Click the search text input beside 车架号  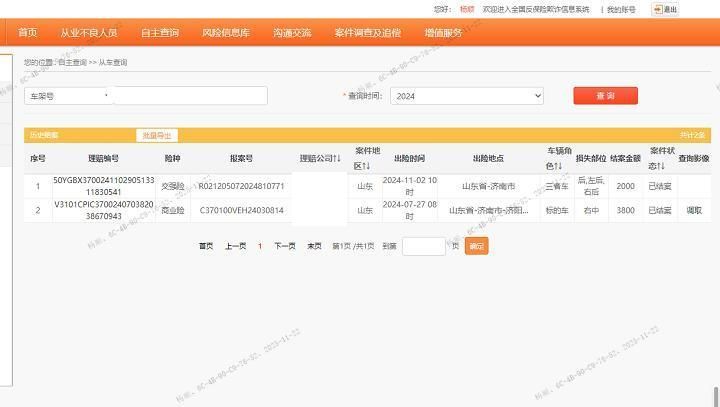tap(190, 96)
